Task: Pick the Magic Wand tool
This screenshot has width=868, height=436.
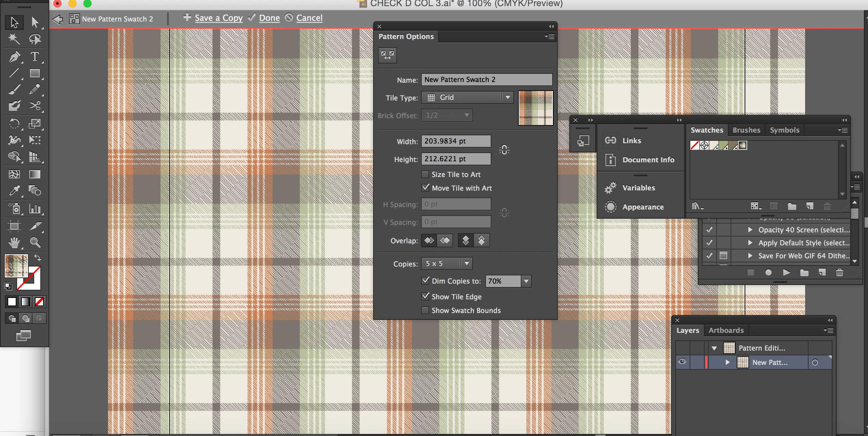Action: click(14, 39)
